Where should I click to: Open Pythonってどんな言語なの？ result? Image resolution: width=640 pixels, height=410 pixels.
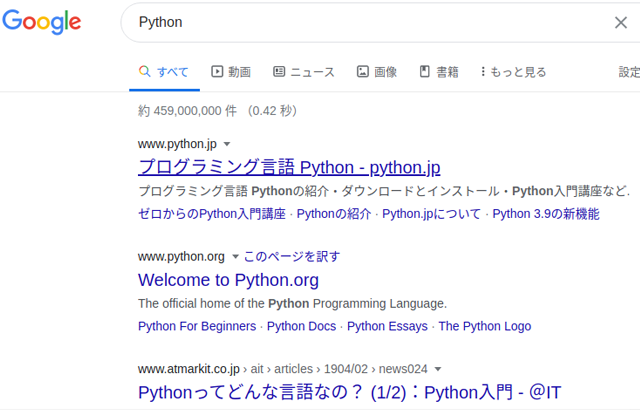(x=349, y=392)
